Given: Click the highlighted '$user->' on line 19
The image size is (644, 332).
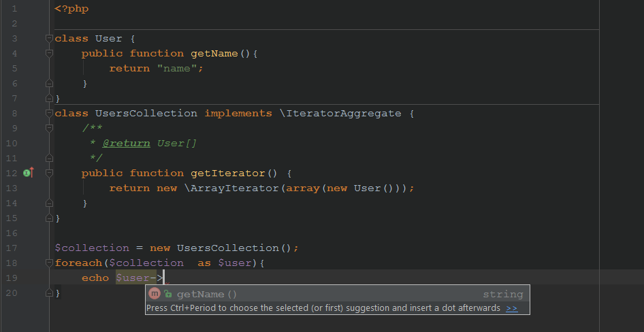Looking at the screenshot, I should point(140,278).
